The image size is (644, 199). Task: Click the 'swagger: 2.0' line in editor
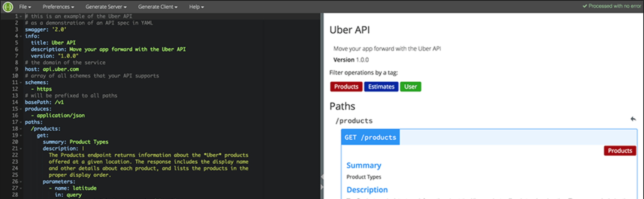click(x=45, y=30)
